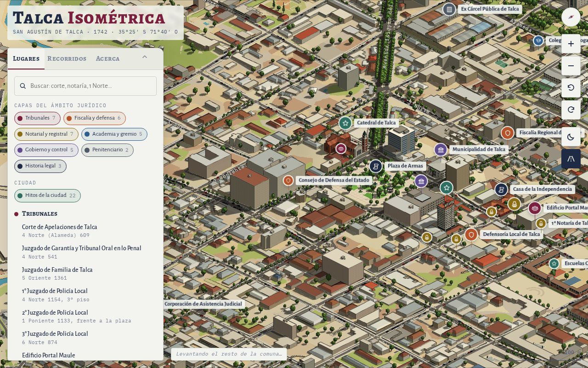Rotate the map clockwise

tap(571, 109)
